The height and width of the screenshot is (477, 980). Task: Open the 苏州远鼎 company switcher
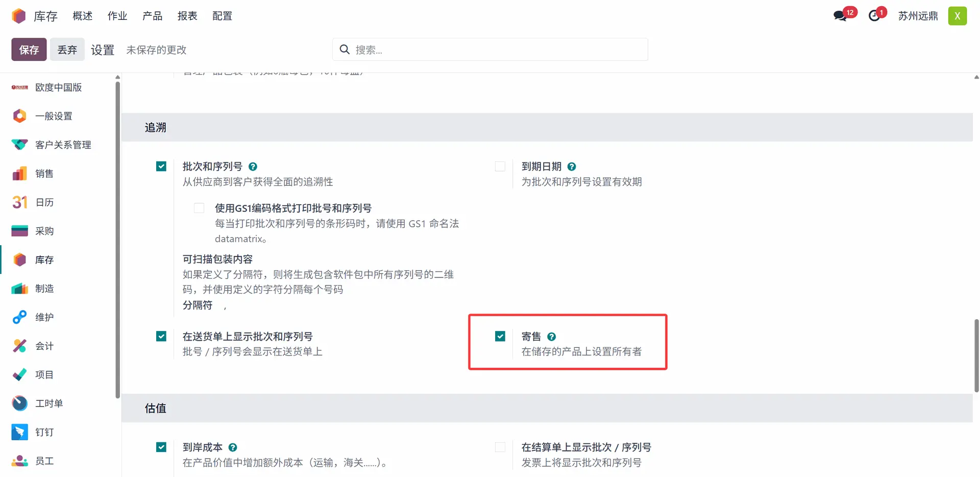pyautogui.click(x=918, y=16)
